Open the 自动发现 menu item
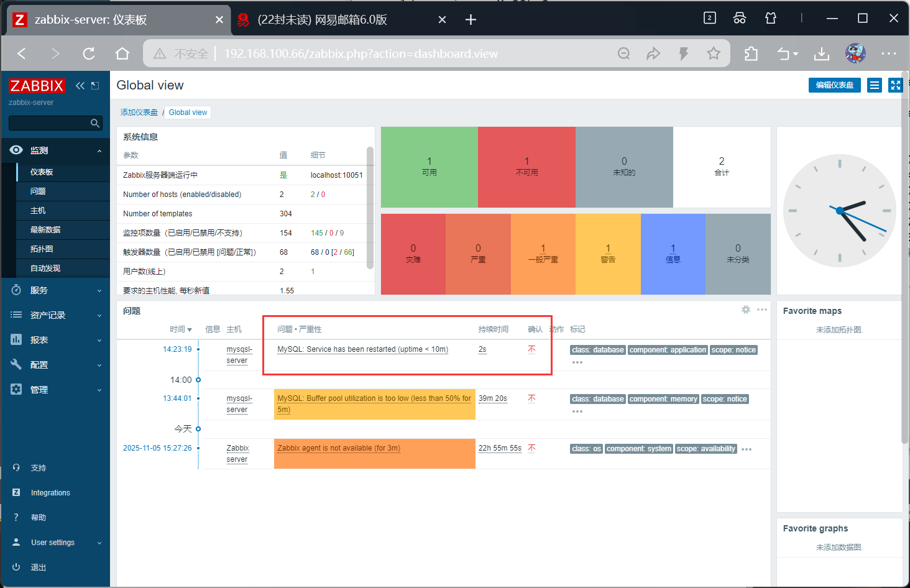This screenshot has height=588, width=910. (63, 269)
